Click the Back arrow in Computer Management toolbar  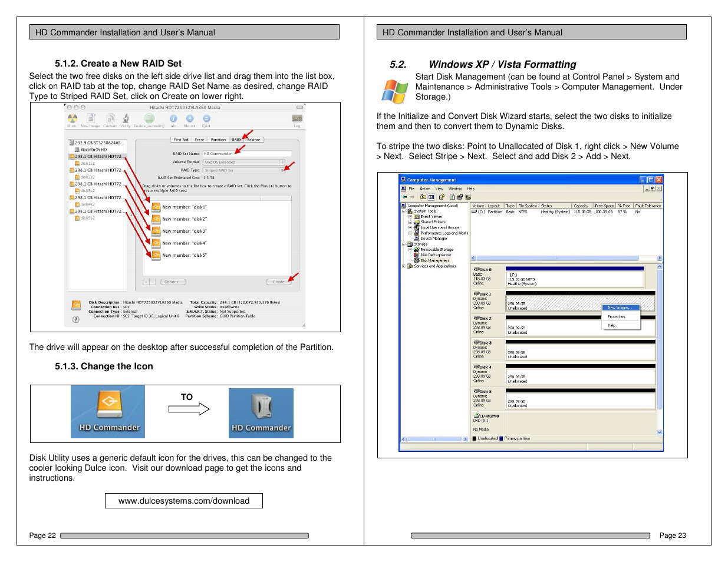[405, 197]
